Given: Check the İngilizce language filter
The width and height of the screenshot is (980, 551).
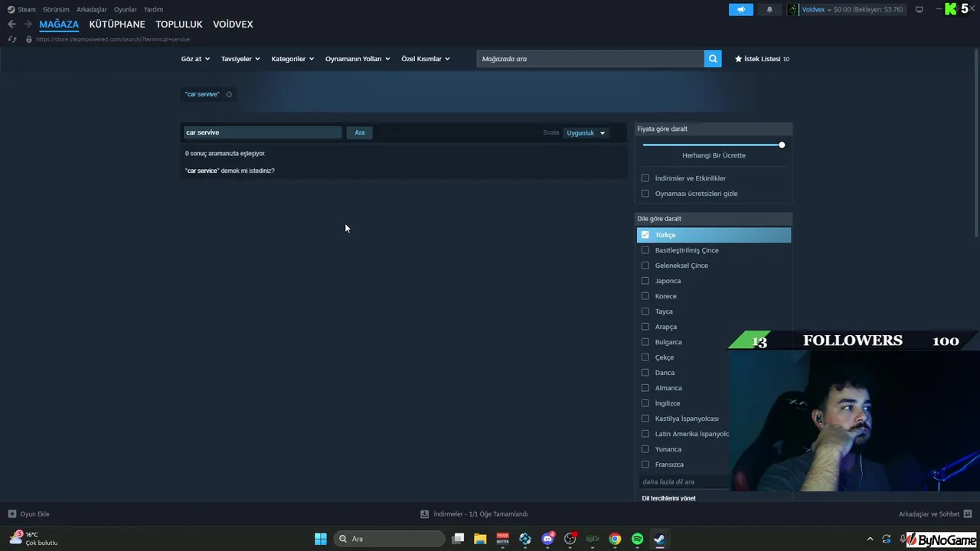Looking at the screenshot, I should click(x=645, y=403).
